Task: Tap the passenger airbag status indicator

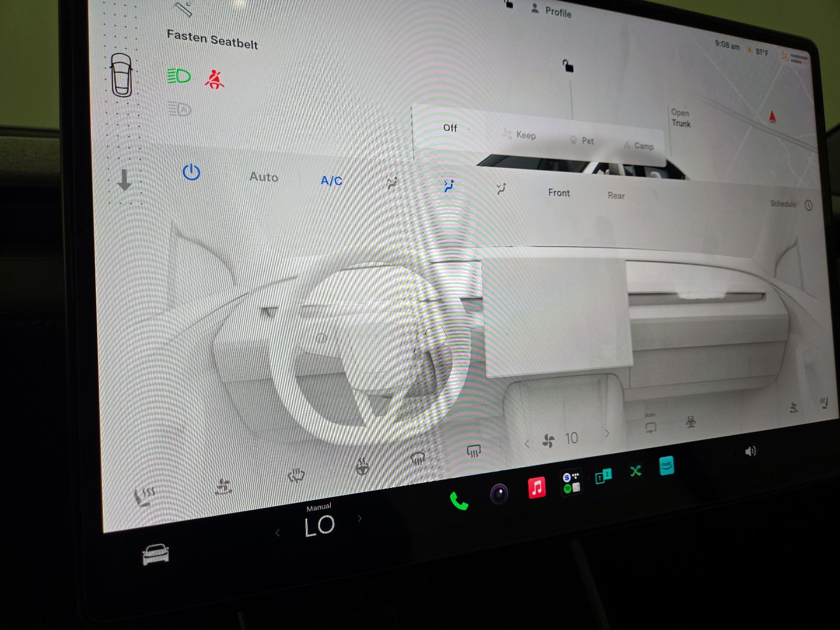Action: (794, 58)
